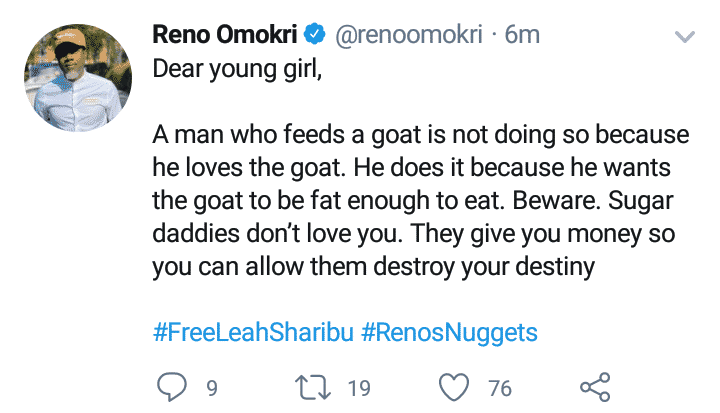Viewport: 720px width, 413px height.
Task: Click the like count 76
Action: point(500,387)
